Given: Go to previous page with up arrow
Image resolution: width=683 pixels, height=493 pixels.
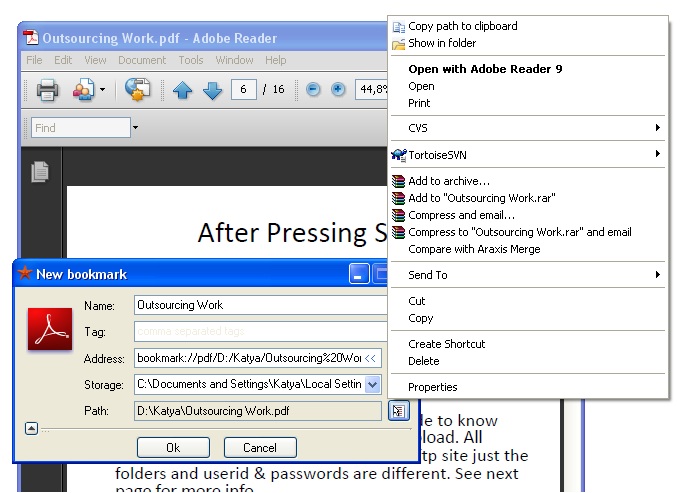Looking at the screenshot, I should pos(183,90).
